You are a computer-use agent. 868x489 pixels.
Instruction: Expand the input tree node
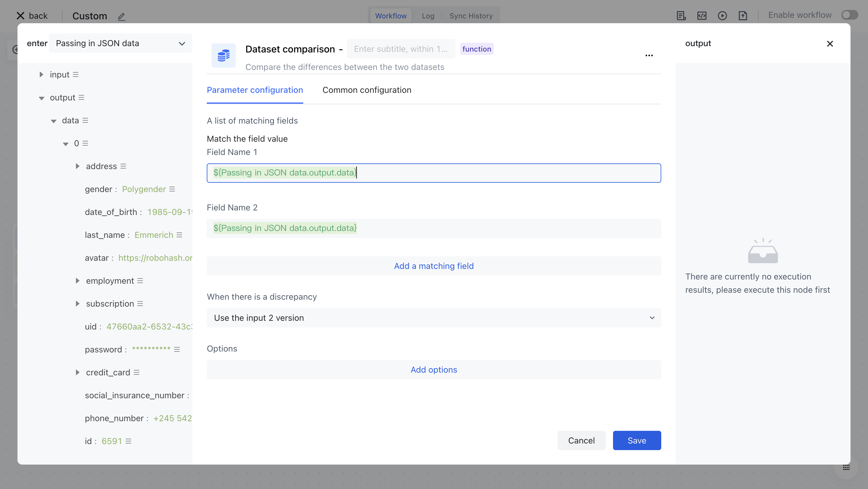[42, 74]
